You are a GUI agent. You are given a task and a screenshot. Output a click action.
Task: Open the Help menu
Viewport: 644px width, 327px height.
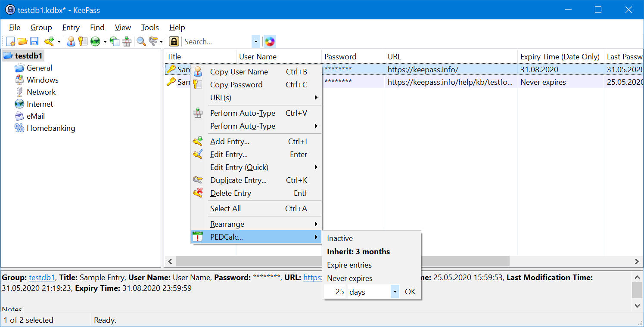point(177,28)
